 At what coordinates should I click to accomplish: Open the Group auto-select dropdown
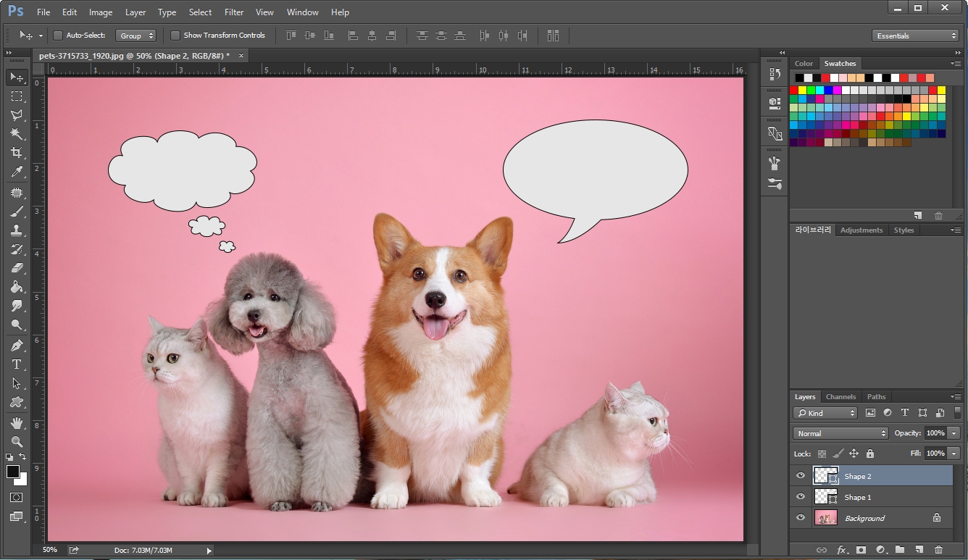tap(135, 35)
